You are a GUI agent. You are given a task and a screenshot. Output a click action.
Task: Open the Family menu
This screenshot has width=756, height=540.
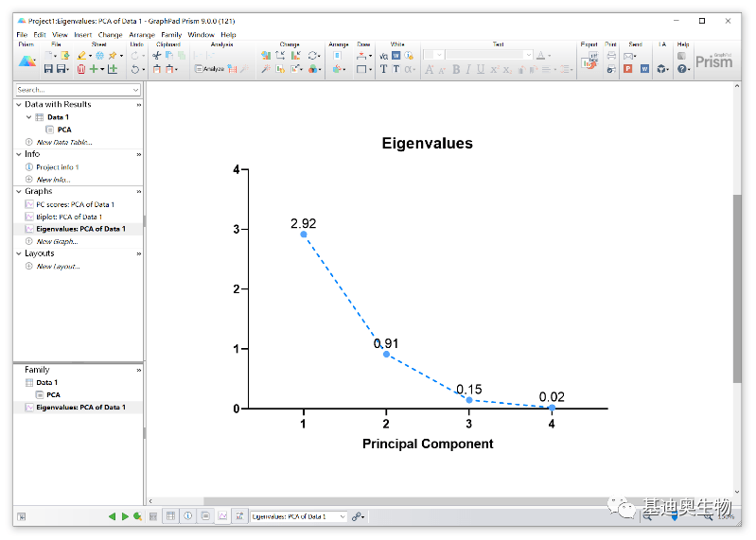(171, 35)
